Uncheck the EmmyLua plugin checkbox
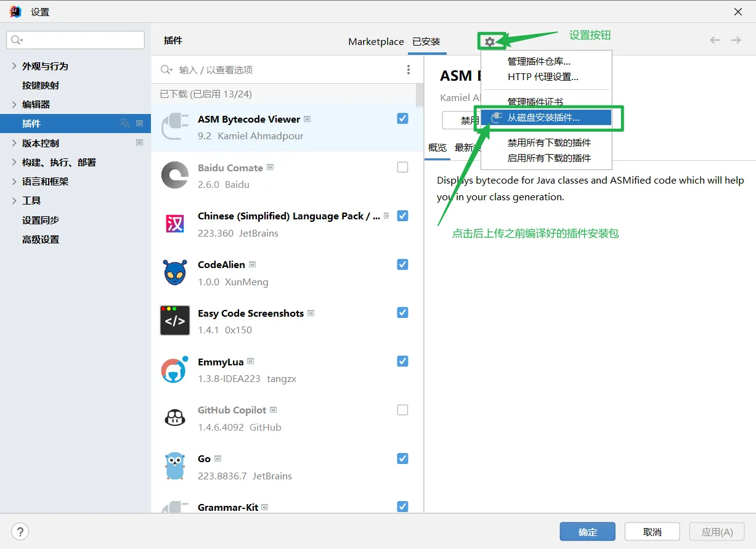 [x=402, y=361]
